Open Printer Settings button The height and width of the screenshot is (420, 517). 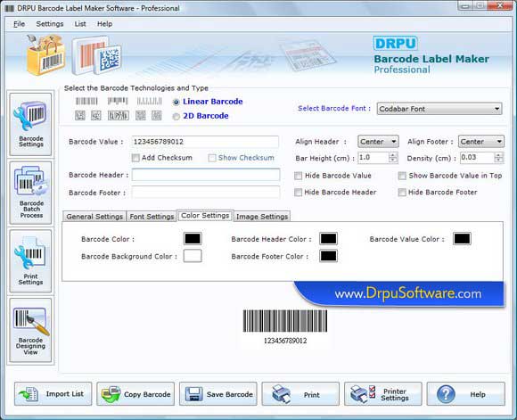pyautogui.click(x=383, y=394)
